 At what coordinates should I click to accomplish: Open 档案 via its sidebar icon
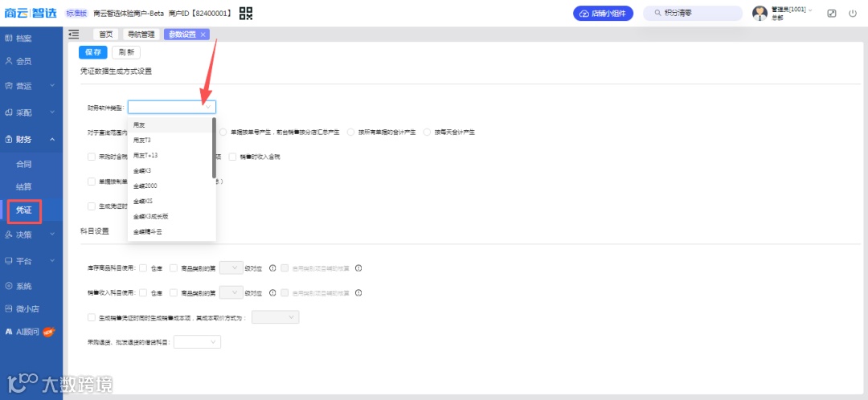[8, 39]
